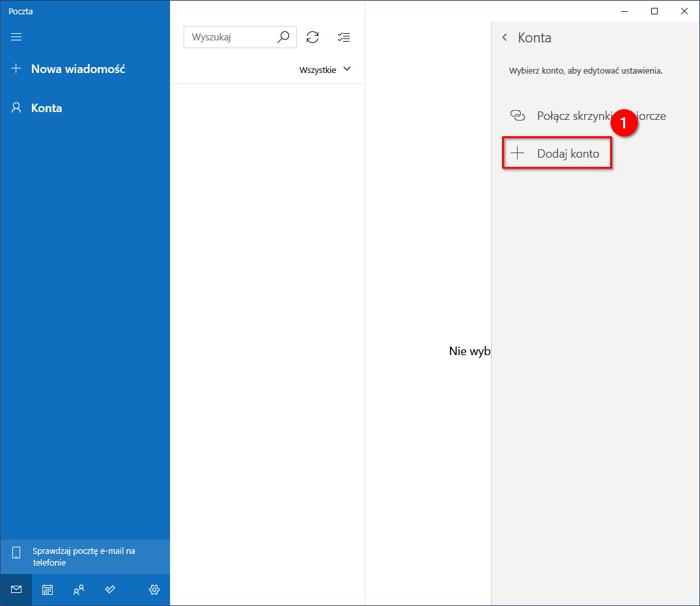Click the magnifier search icon
Screen dimensions: 700x606
(283, 37)
